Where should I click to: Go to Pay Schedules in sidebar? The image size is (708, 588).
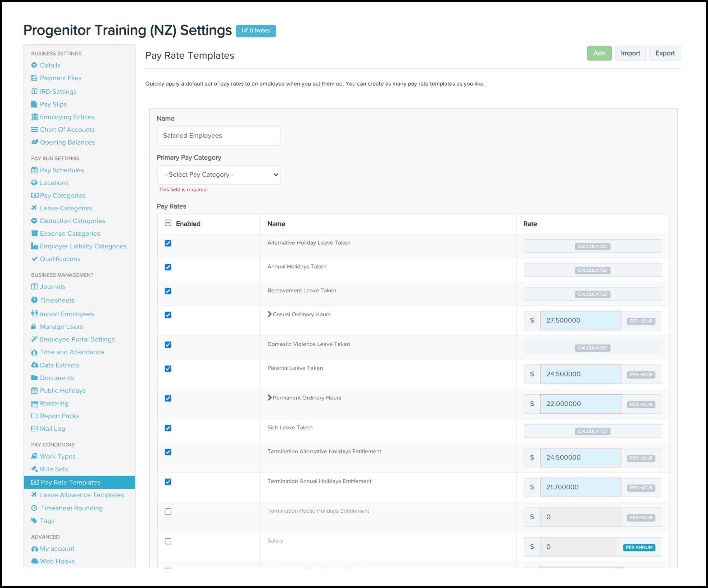pyautogui.click(x=62, y=170)
